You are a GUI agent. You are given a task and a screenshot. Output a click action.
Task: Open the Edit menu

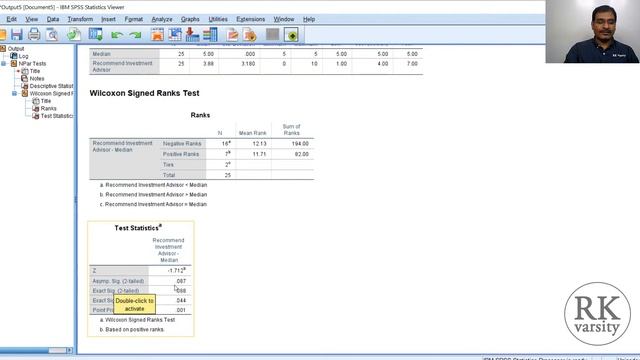point(11,19)
